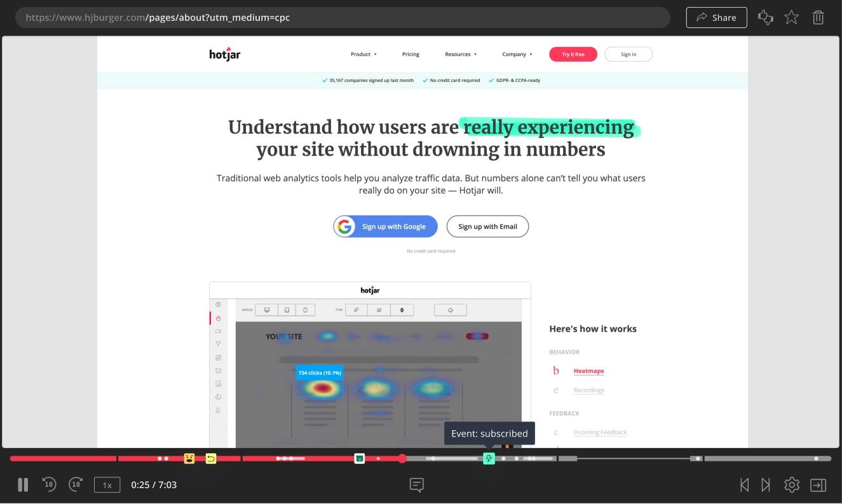Click the highlighted really experiencing text
The height and width of the screenshot is (504, 842).
click(x=549, y=127)
